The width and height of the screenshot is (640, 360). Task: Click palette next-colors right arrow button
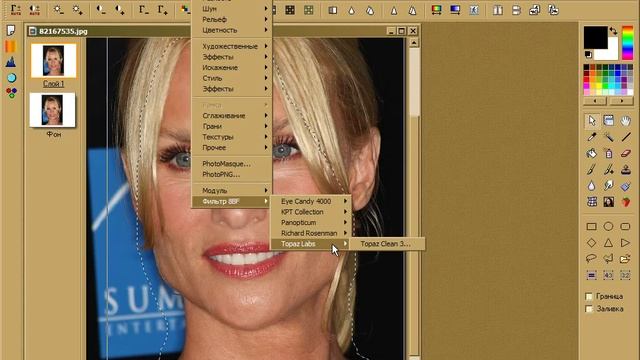pos(622,101)
